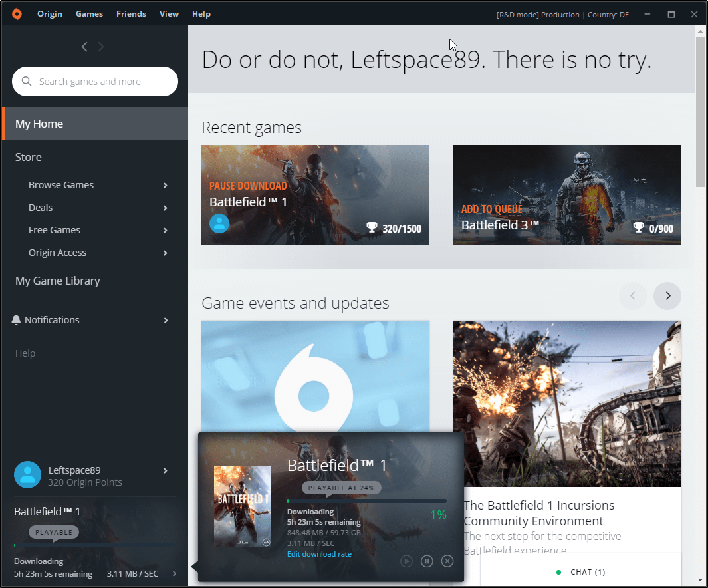
Task: Expand Deals submenu
Action: pyautogui.click(x=166, y=208)
